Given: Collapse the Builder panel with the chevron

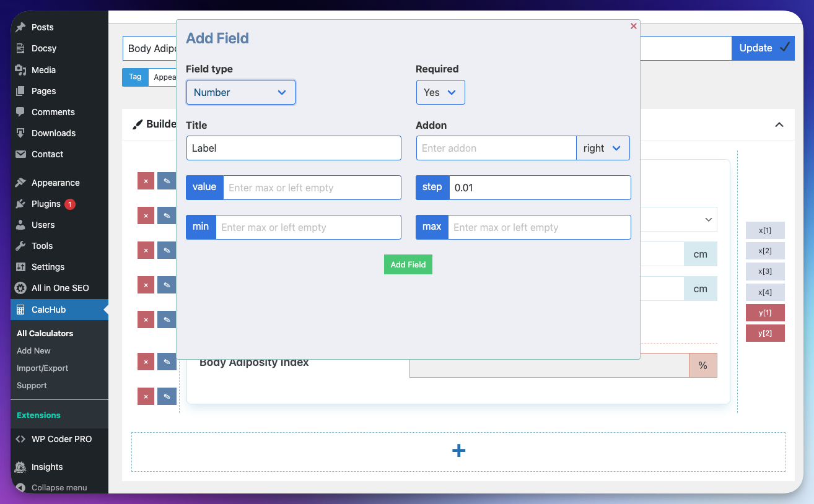Looking at the screenshot, I should click(779, 124).
